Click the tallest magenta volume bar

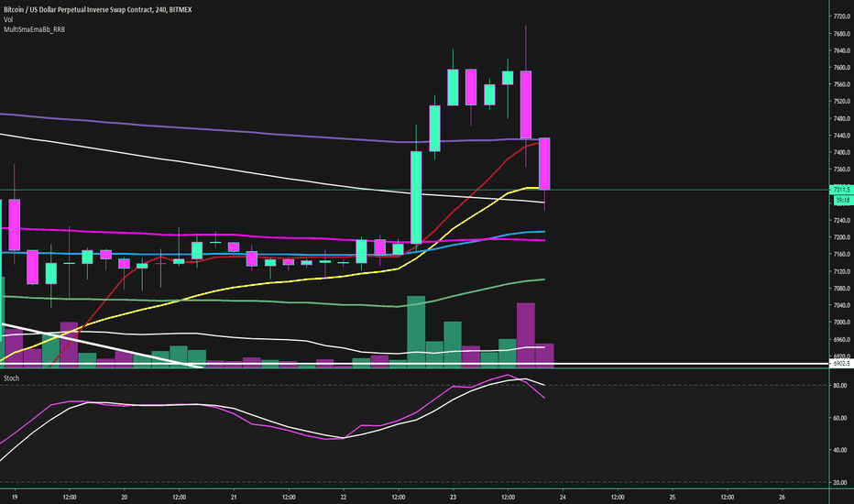(526, 335)
